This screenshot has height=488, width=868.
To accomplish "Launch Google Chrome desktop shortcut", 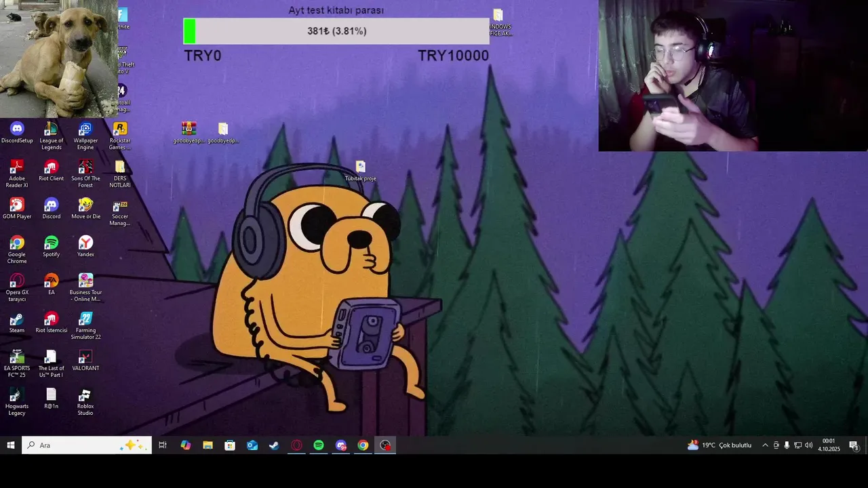I will coord(17,249).
